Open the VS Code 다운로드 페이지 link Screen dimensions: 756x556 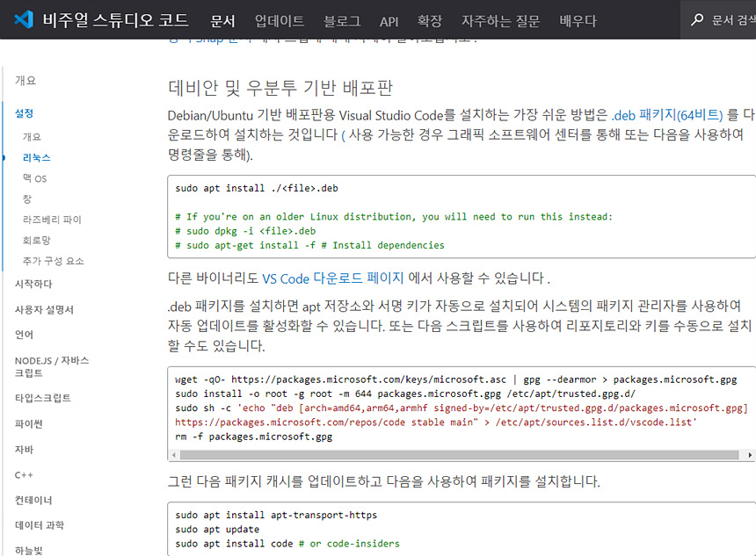[332, 278]
